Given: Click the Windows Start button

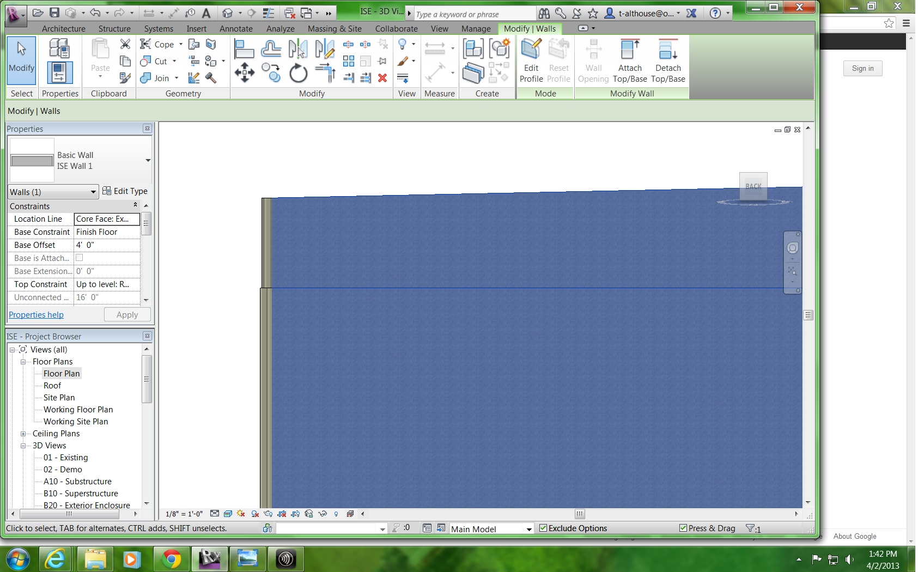Looking at the screenshot, I should (18, 559).
